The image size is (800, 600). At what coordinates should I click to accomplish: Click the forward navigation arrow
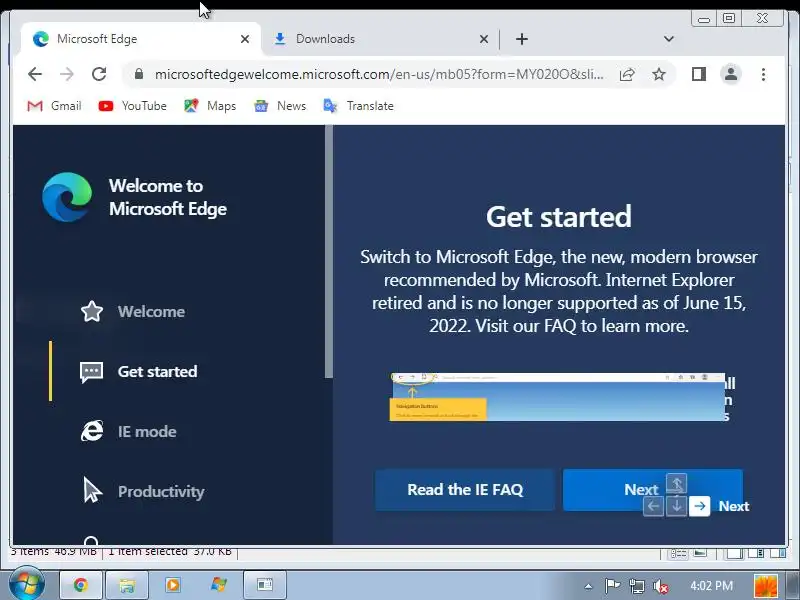(x=67, y=74)
